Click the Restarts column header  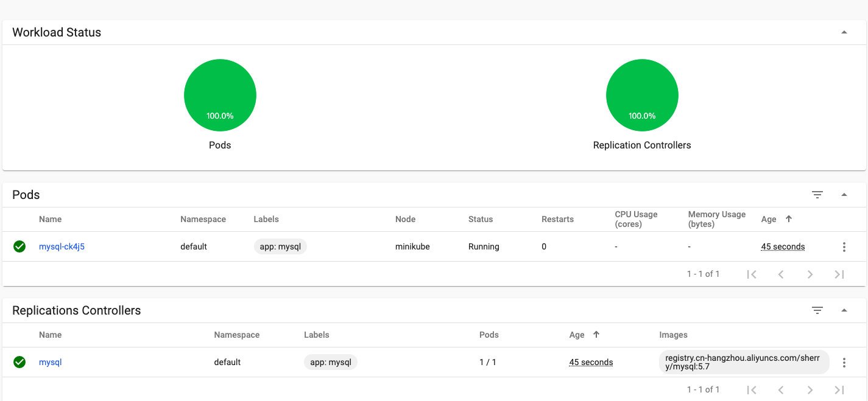(557, 219)
